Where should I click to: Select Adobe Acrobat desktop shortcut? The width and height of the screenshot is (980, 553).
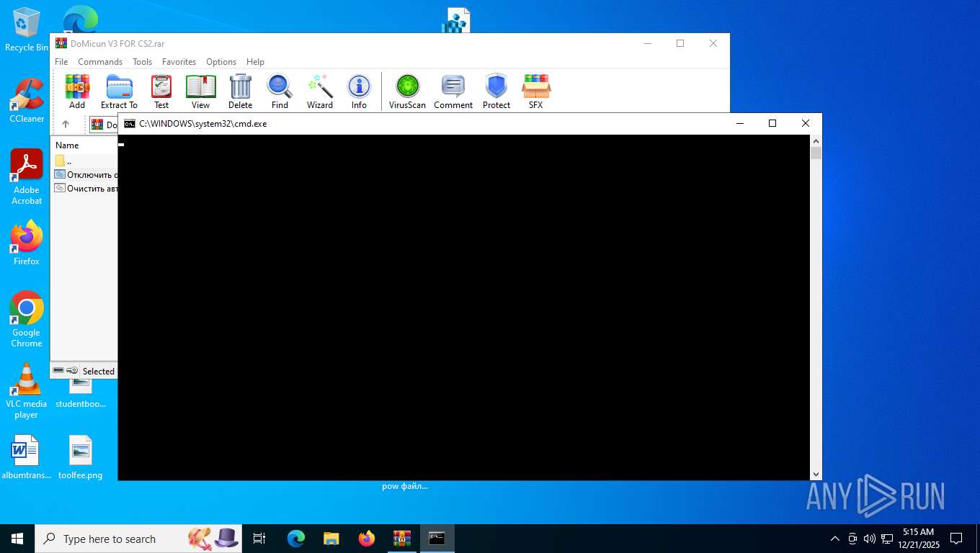tap(27, 177)
